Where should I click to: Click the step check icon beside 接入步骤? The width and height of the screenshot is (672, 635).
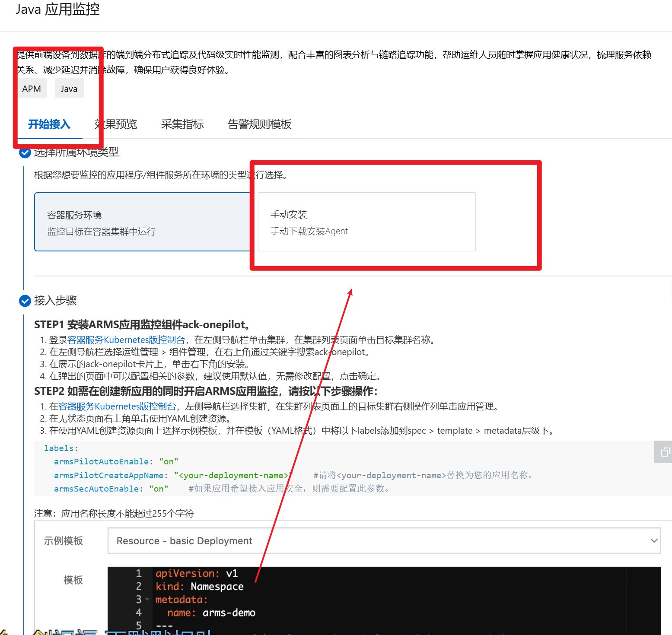[25, 301]
